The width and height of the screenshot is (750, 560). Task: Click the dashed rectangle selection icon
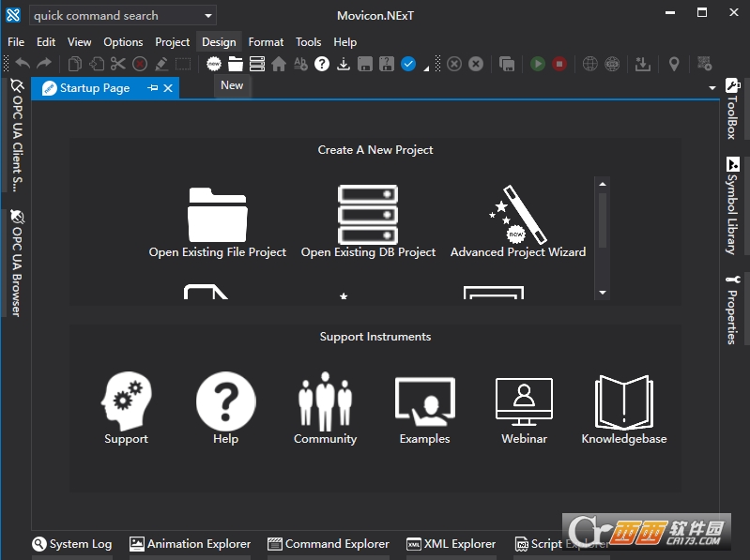pyautogui.click(x=183, y=64)
